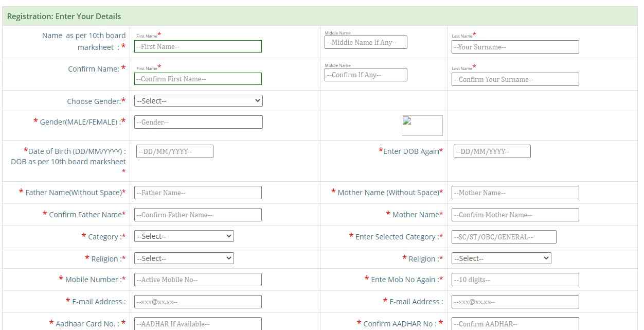Focus the Confirm Father Name field
Image resolution: width=644 pixels, height=330 pixels.
pos(198,215)
